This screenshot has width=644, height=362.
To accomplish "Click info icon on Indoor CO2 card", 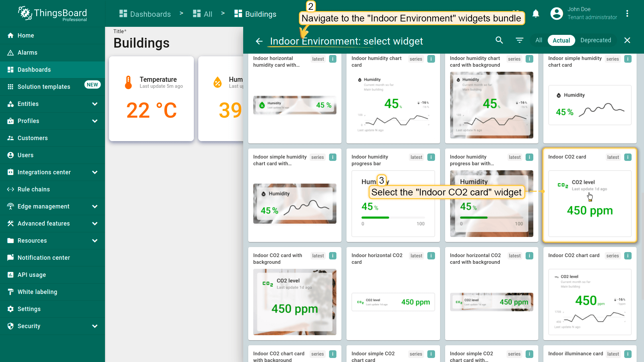I will click(628, 157).
